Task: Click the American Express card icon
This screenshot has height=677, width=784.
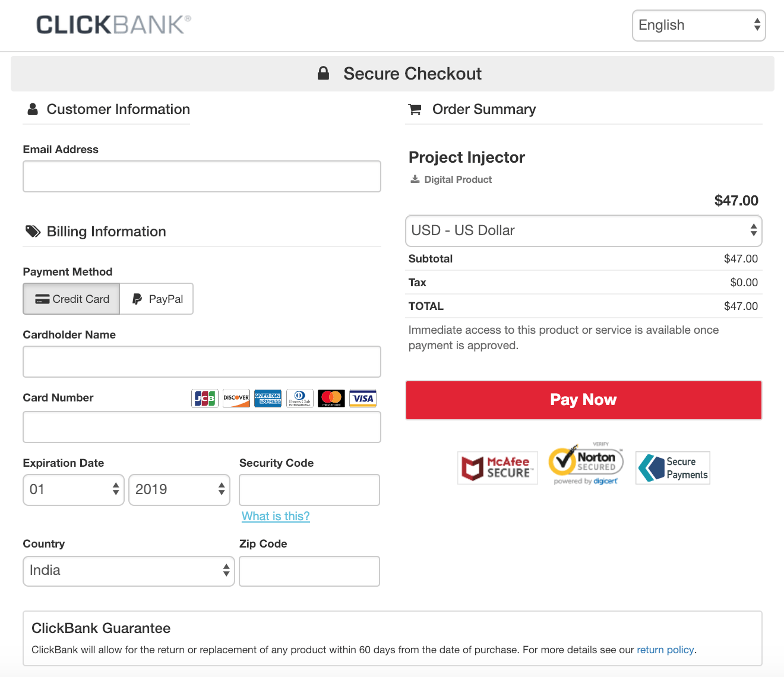Action: tap(268, 398)
